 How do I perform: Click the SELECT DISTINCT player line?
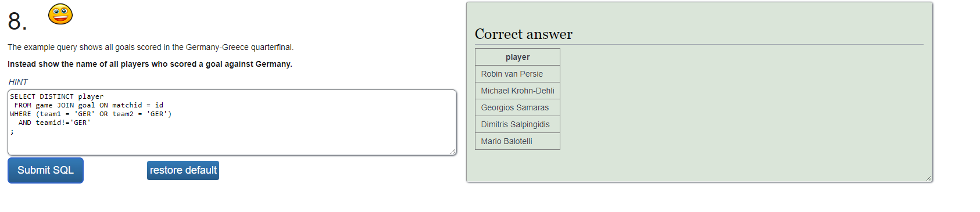click(x=57, y=96)
